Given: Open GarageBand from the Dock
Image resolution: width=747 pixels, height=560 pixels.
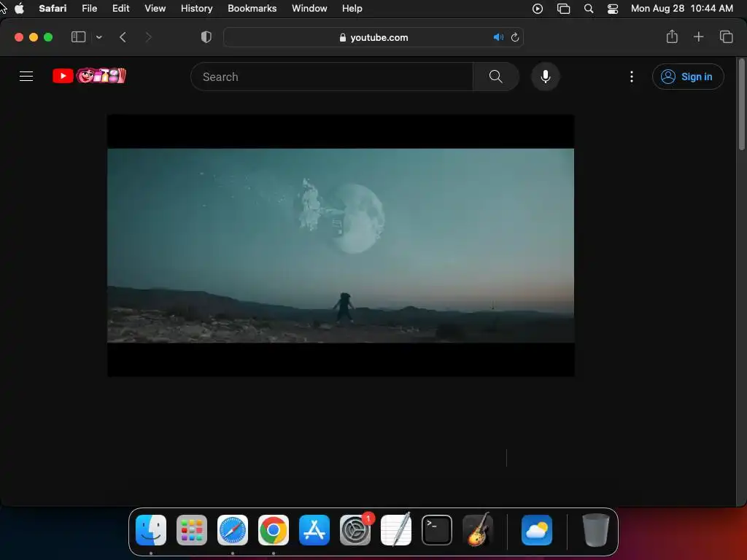Looking at the screenshot, I should click(x=478, y=530).
